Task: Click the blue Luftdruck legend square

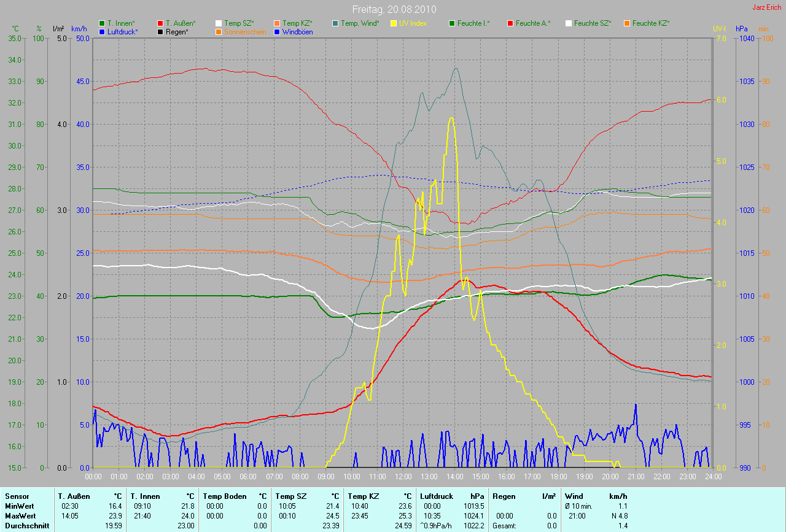Action: coord(102,31)
